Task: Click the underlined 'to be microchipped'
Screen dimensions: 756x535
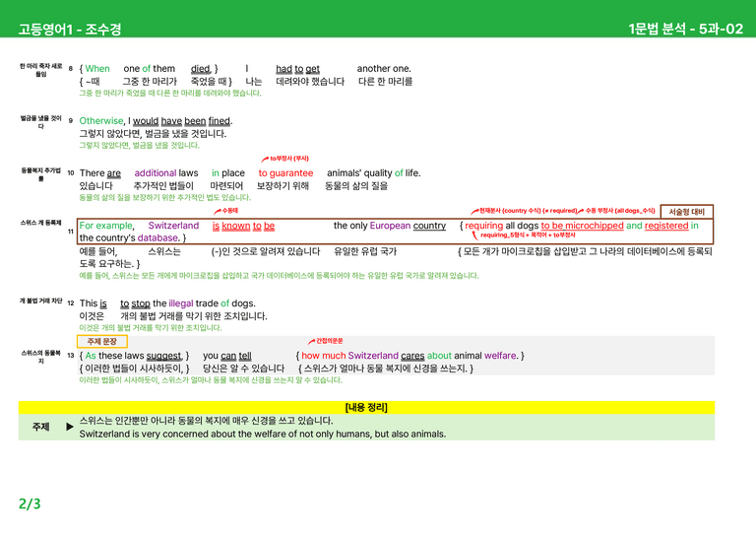Action: click(582, 226)
